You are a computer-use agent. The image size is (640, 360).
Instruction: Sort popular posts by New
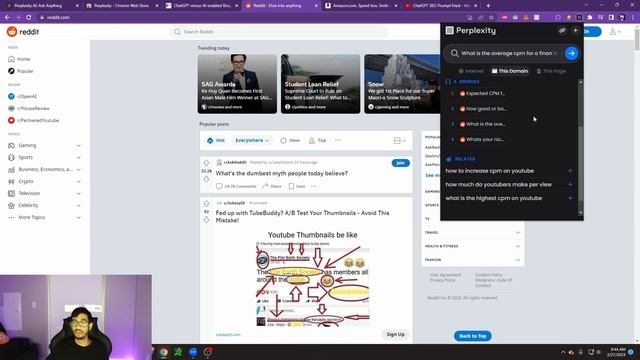(x=290, y=140)
